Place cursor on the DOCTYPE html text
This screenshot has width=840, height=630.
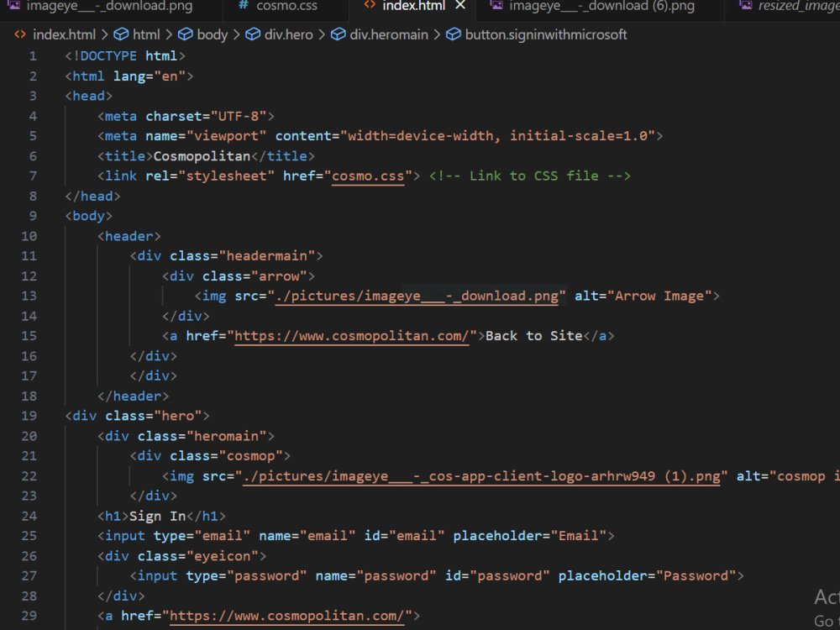125,56
